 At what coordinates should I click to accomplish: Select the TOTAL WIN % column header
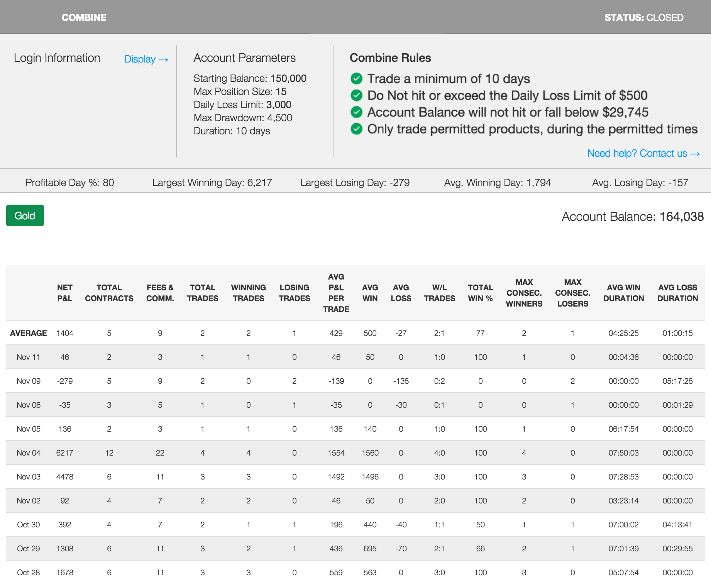(x=480, y=293)
